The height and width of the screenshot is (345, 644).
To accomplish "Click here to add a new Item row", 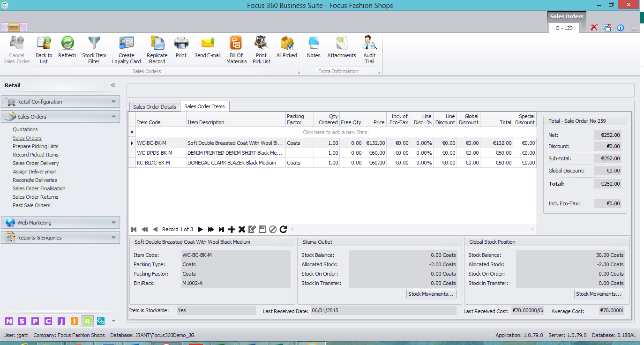I will 336,132.
